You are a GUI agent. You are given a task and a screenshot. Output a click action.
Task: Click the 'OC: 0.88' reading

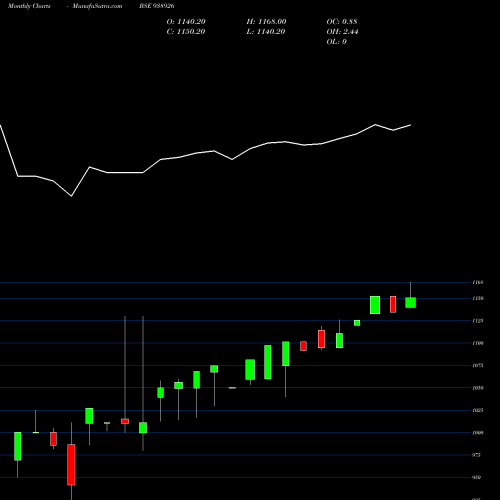tap(342, 22)
